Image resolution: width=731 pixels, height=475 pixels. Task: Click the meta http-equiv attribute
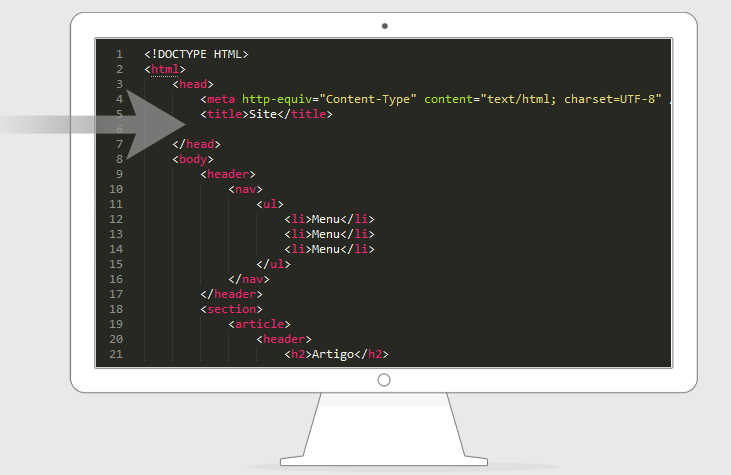click(277, 99)
